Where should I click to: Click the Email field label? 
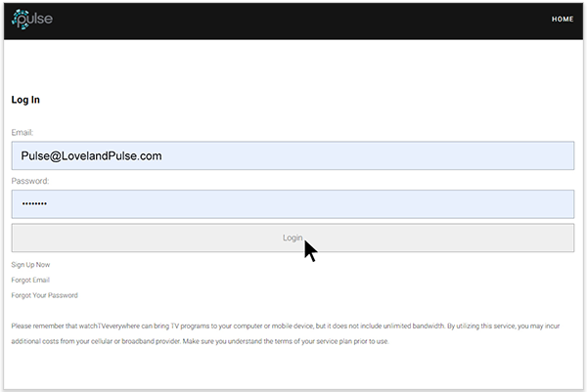point(23,131)
